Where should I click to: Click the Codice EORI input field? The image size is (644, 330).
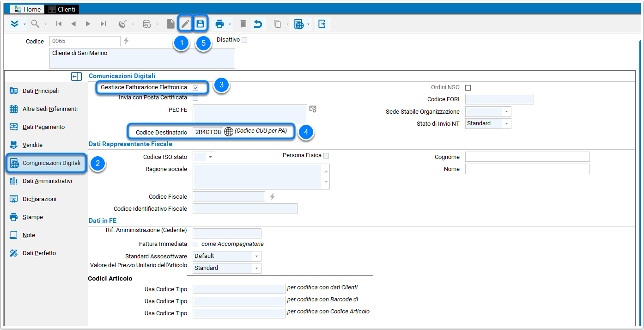pyautogui.click(x=499, y=99)
